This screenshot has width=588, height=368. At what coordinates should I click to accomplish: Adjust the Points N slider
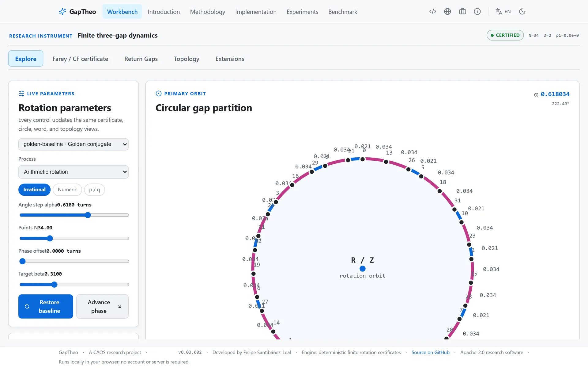click(x=74, y=238)
